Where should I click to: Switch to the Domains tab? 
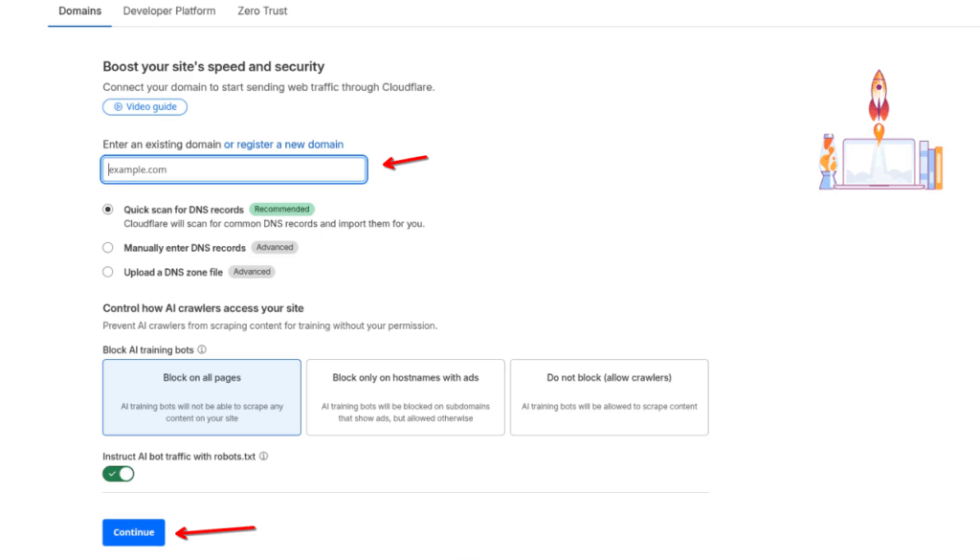click(x=79, y=11)
